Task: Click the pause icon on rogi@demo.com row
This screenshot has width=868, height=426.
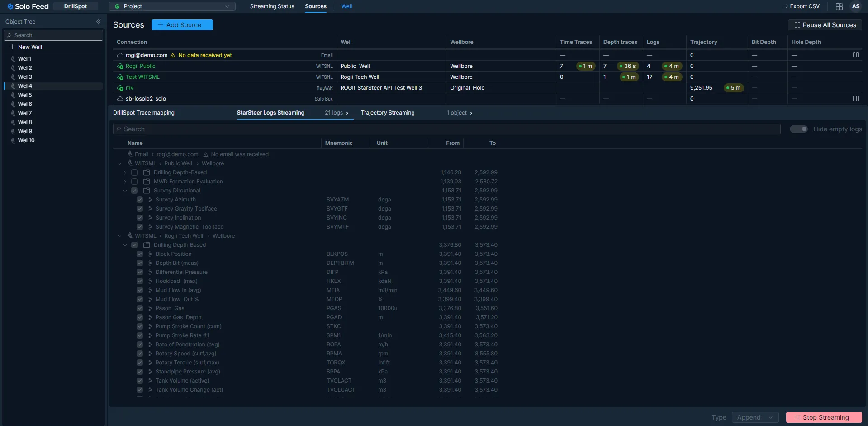Action: tap(855, 55)
